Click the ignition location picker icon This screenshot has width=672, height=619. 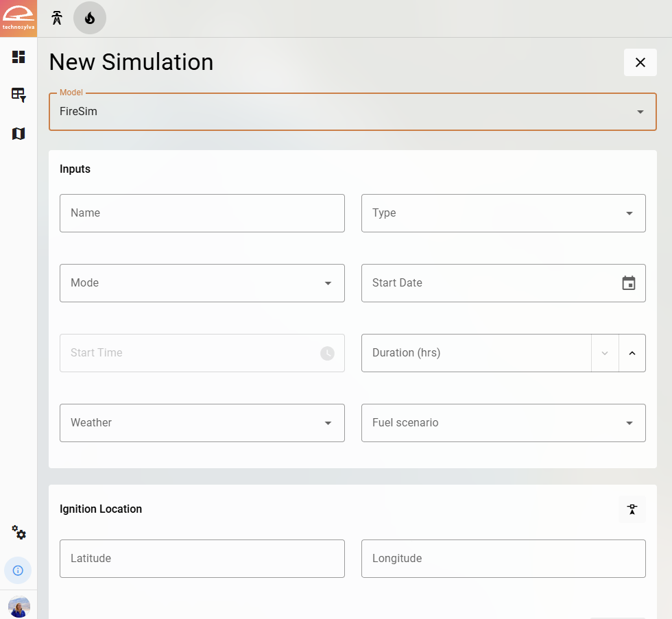click(632, 509)
